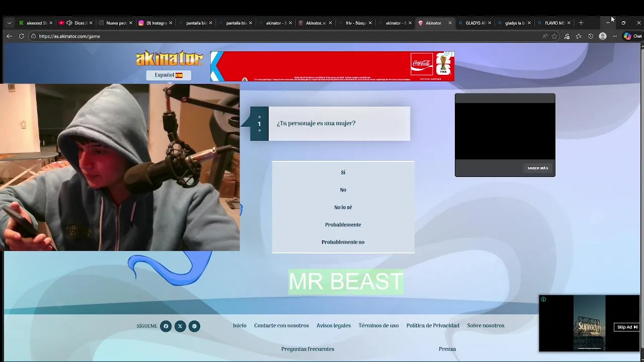Open the Copilot Chat button
Viewport: 644px width, 362px height.
tap(633, 36)
